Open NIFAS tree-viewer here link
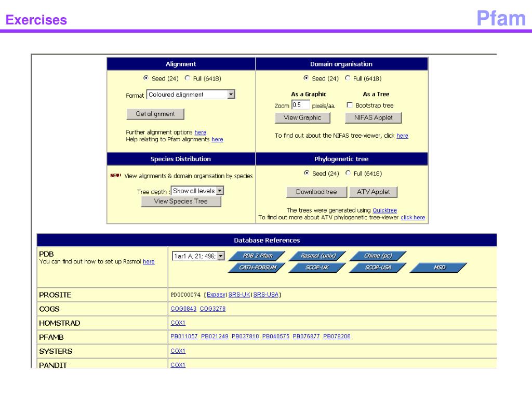 pos(403,136)
